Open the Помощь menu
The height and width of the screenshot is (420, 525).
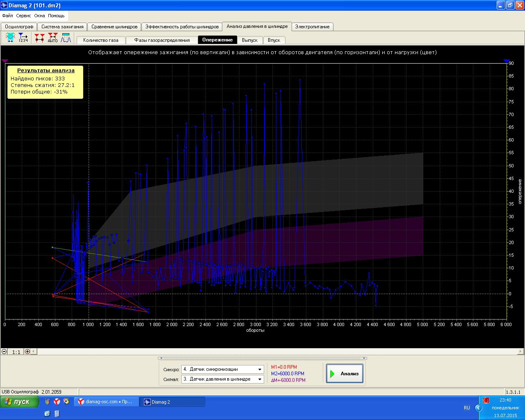(56, 16)
